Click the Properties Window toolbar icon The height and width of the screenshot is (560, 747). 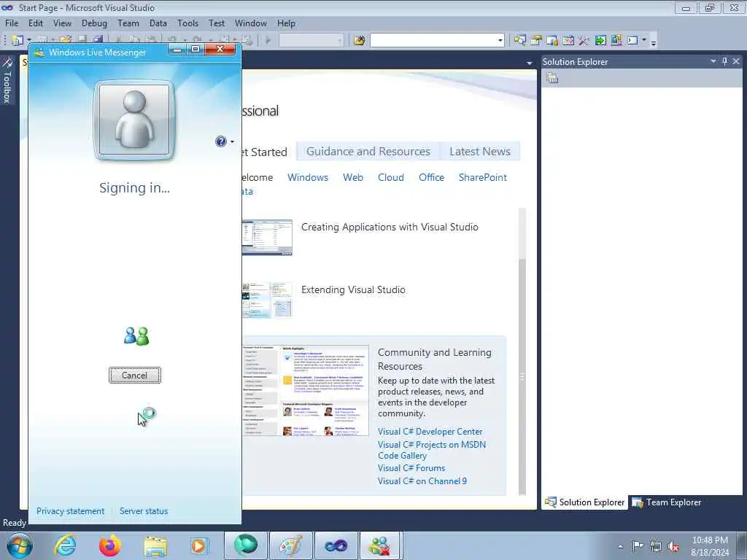pos(536,41)
